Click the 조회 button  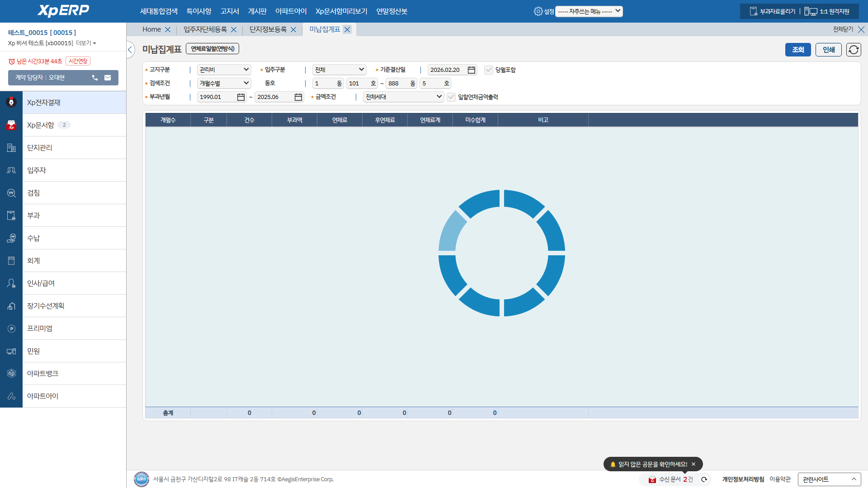797,50
